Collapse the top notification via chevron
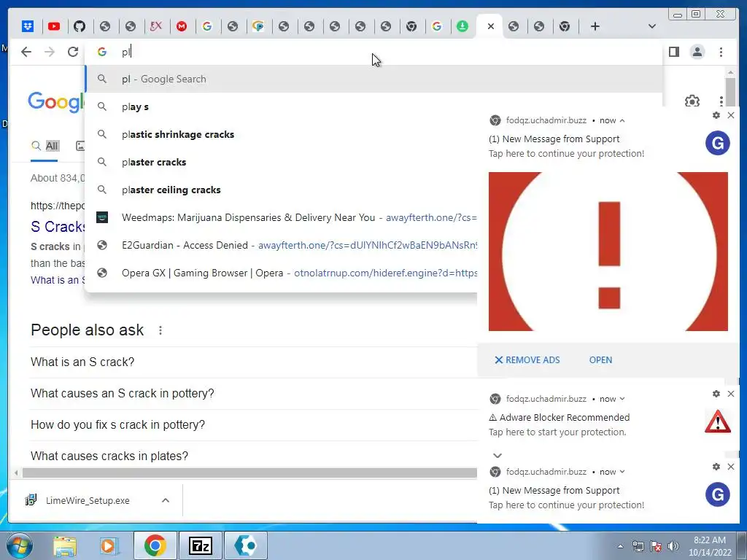The image size is (747, 560). coord(622,120)
